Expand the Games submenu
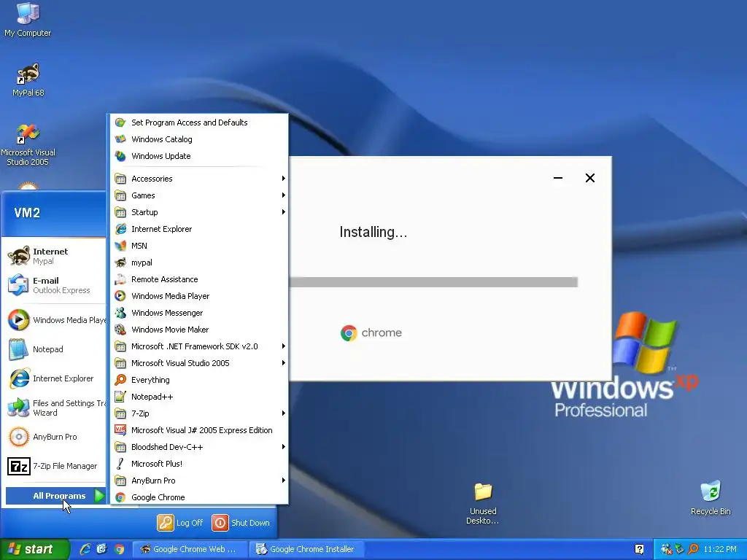 click(199, 195)
